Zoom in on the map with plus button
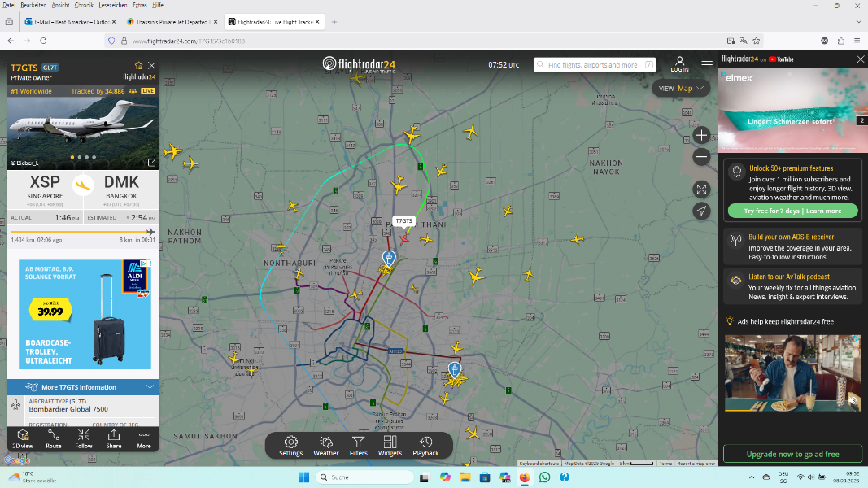 701,136
